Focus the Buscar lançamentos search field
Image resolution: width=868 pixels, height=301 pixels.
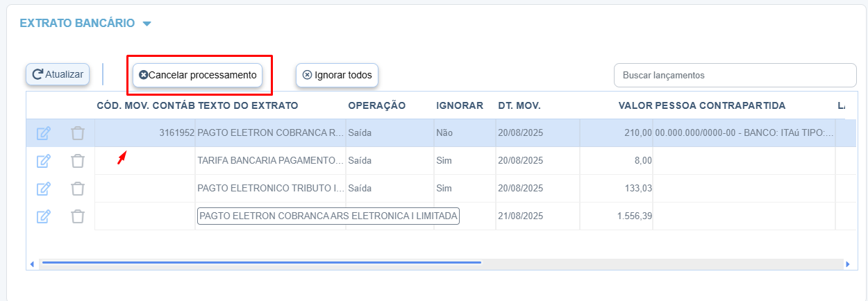pos(735,75)
